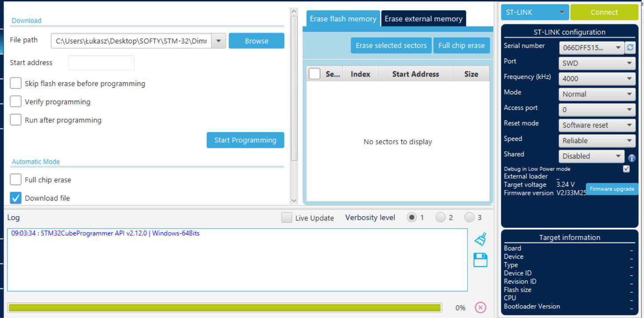Click Start Programming button
This screenshot has width=644, height=318.
coord(245,140)
